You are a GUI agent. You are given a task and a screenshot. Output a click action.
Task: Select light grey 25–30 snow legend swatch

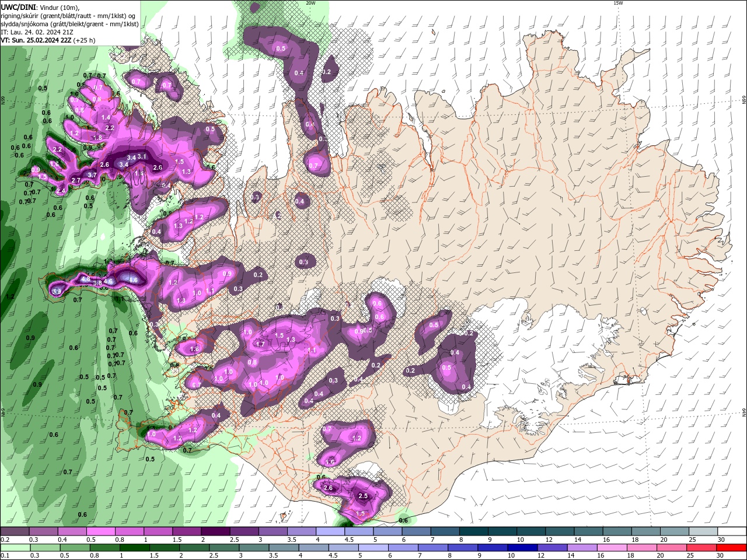pos(704,531)
